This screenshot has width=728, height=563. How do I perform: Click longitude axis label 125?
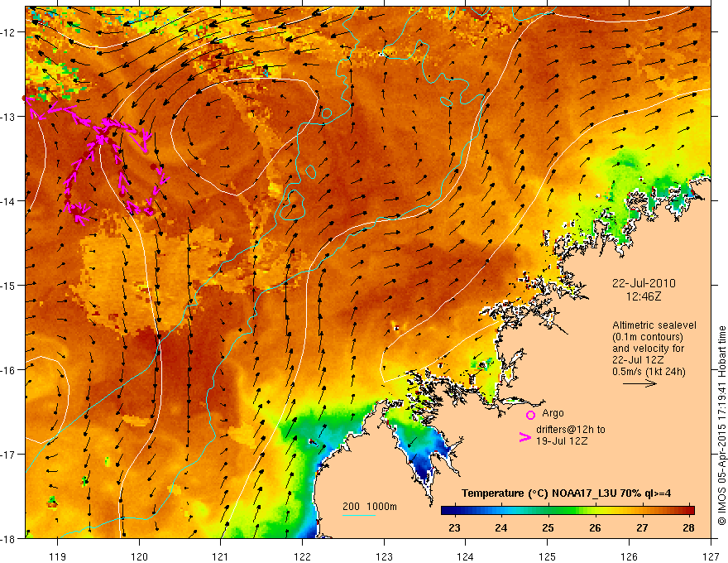coord(548,556)
